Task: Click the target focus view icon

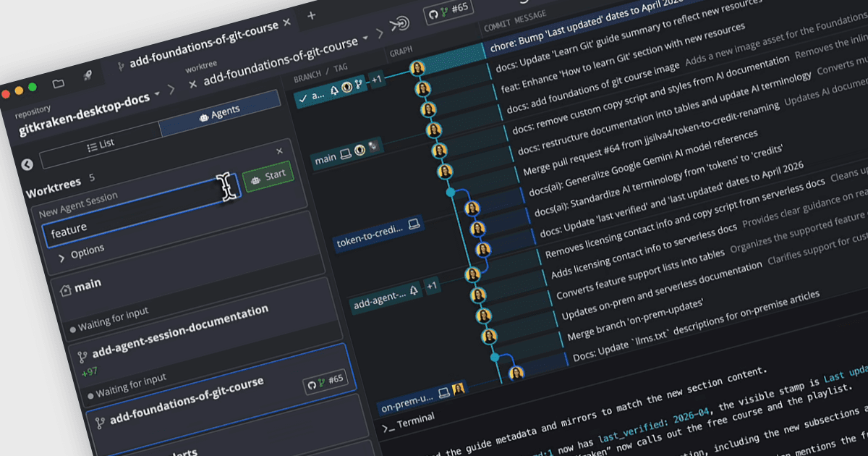Action: (x=399, y=24)
